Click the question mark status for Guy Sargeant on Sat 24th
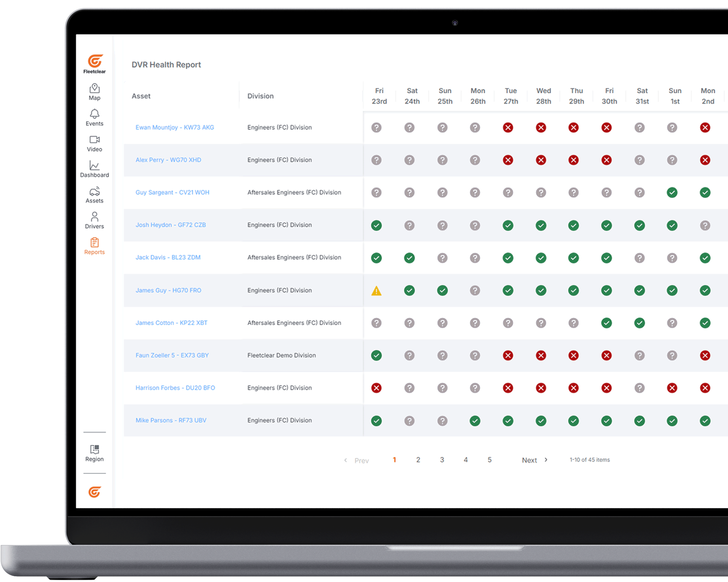Image resolution: width=728 pixels, height=582 pixels. tap(409, 193)
